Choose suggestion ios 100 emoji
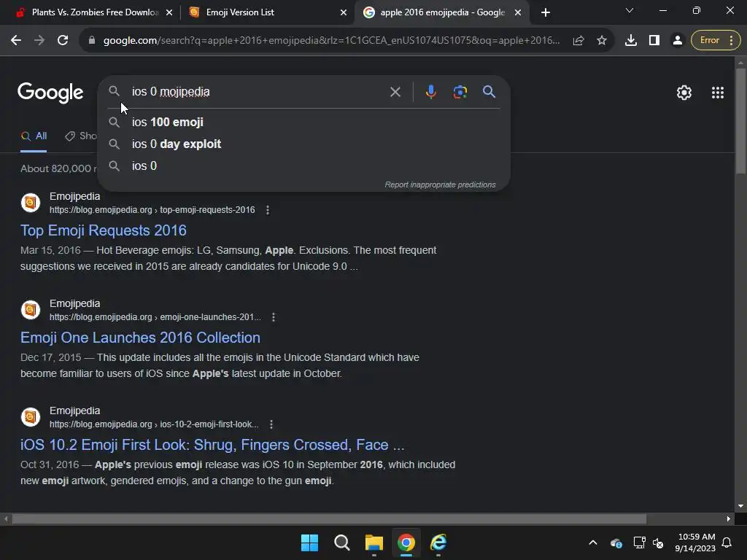Viewport: 747px width, 560px height. [x=304, y=122]
